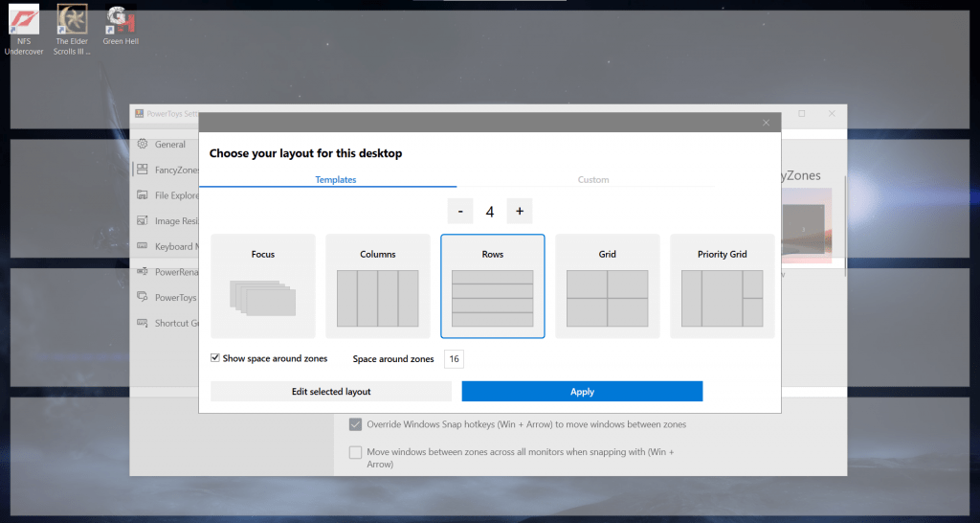Click the FancyZones sidebar icon
Viewport: 980px width, 523px height.
coord(142,170)
